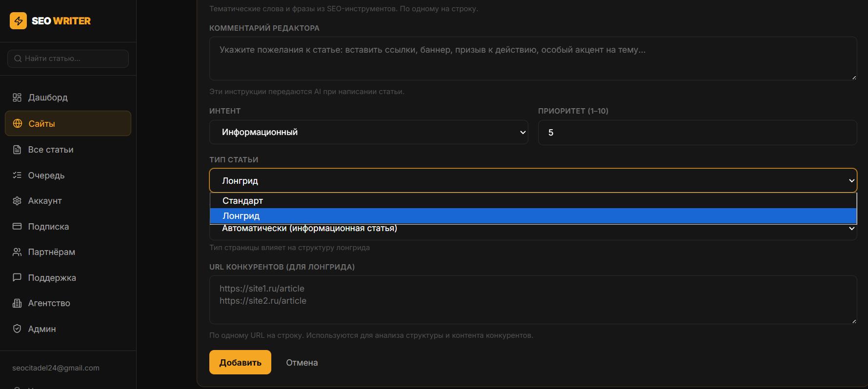Click the SEO Writer lightning logo icon

18,21
